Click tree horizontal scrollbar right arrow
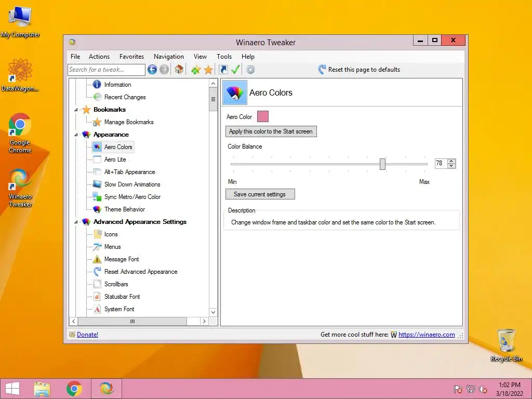This screenshot has height=399, width=532. (x=204, y=321)
